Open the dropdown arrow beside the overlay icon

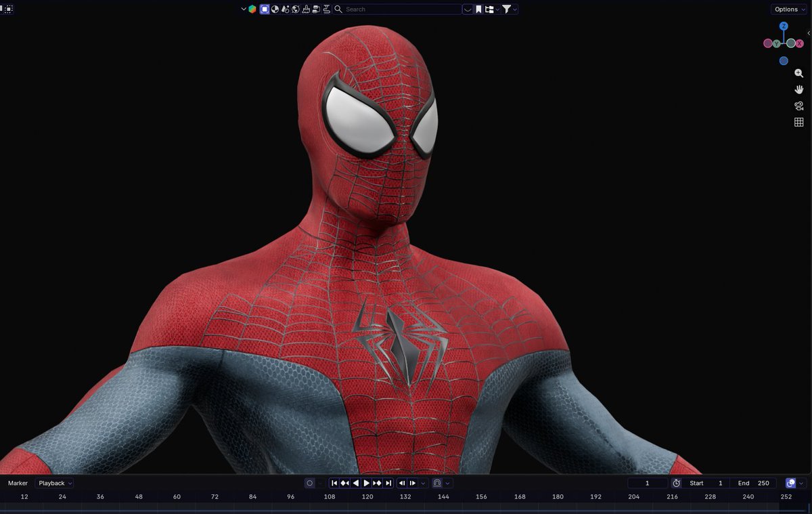[802, 483]
